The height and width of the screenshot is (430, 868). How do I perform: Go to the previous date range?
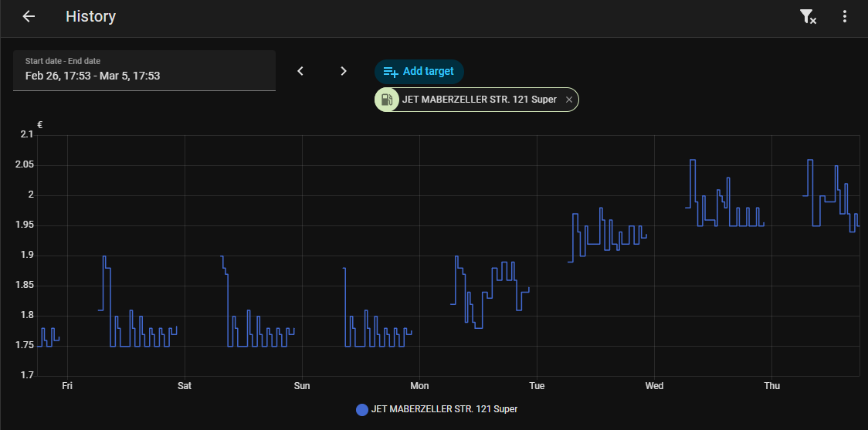301,71
